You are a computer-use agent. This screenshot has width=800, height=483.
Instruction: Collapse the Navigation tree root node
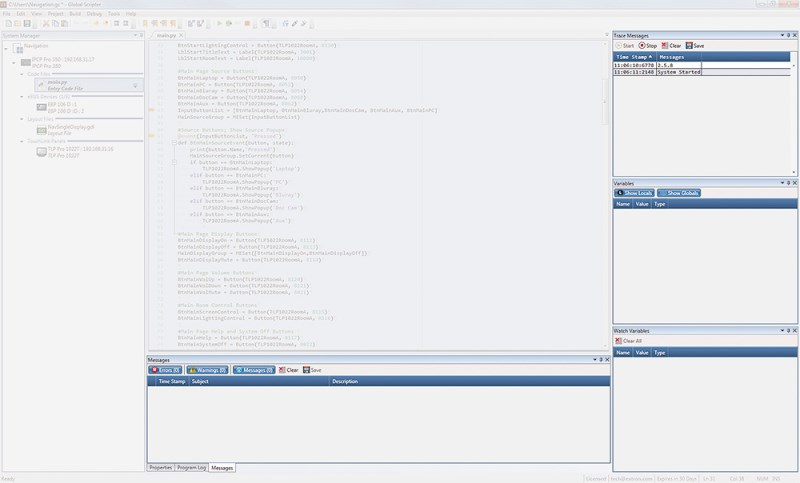pyautogui.click(x=6, y=49)
